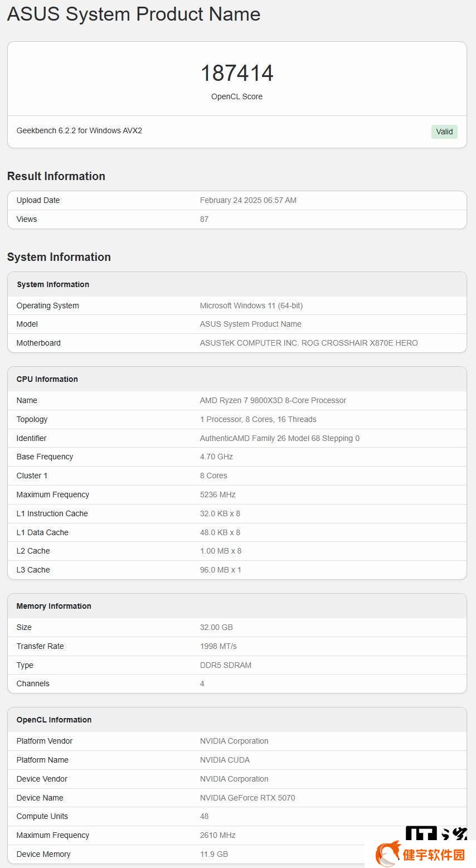The height and width of the screenshot is (868, 476).
Task: Click the Base Frequency label
Action: pos(45,457)
